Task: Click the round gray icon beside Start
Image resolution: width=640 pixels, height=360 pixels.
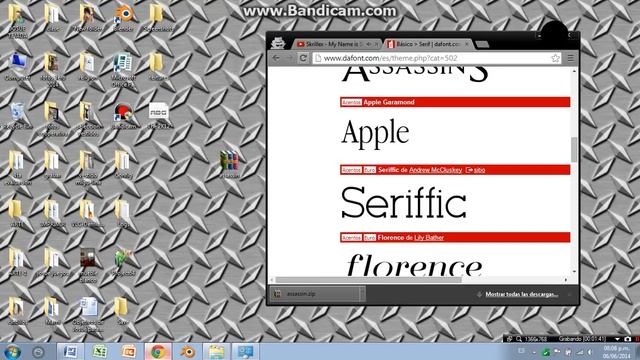Action: coord(38,352)
